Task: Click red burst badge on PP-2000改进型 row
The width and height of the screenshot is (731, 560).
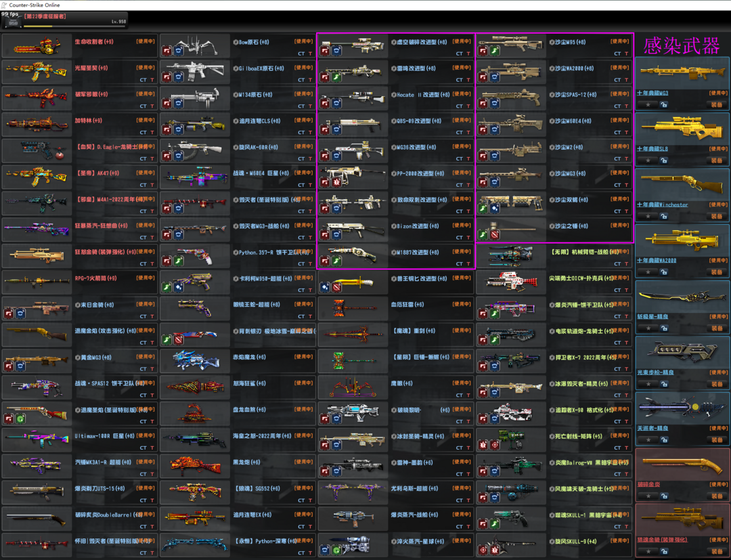Action: click(336, 182)
